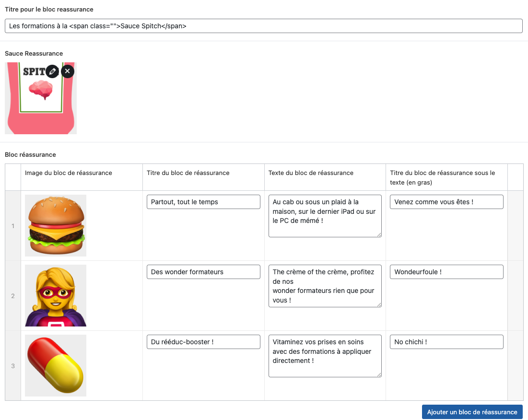This screenshot has height=420, width=528.
Task: Edit the 'No chichi !' subtitle field
Action: 446,342
